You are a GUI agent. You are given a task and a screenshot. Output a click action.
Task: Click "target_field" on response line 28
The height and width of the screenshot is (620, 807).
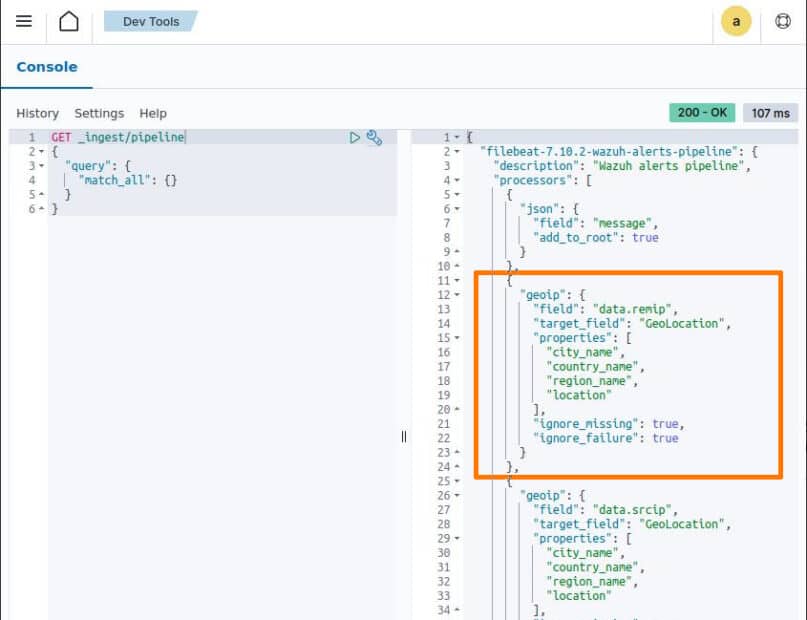(579, 524)
